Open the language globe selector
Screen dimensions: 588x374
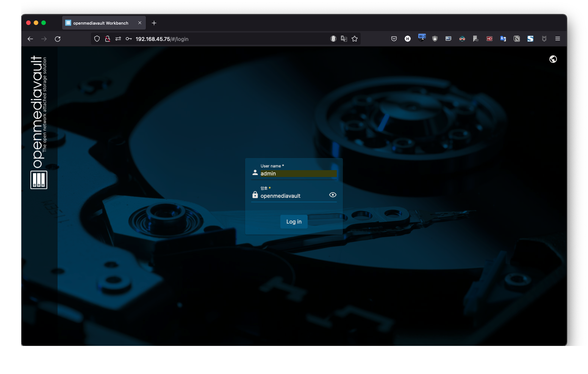pyautogui.click(x=553, y=59)
